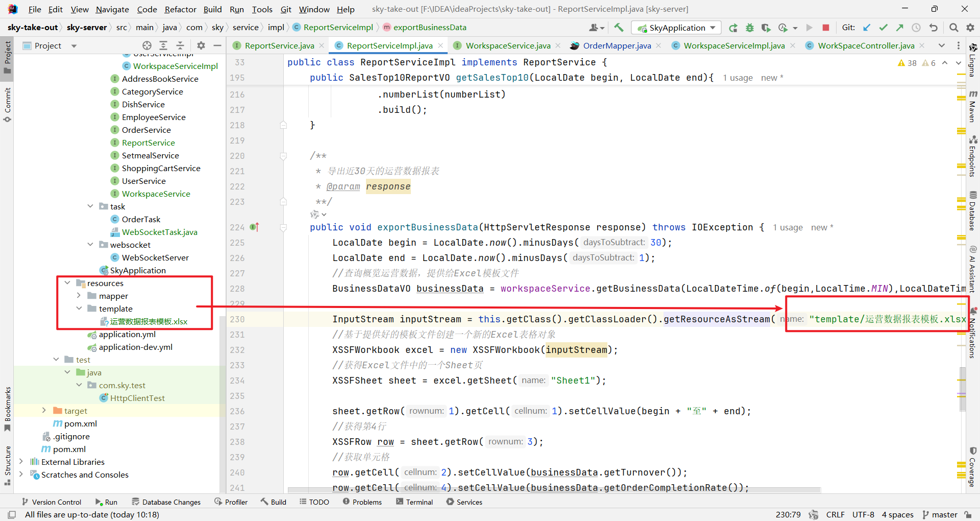The height and width of the screenshot is (521, 980).
Task: Collapse the task package
Action: coord(90,206)
